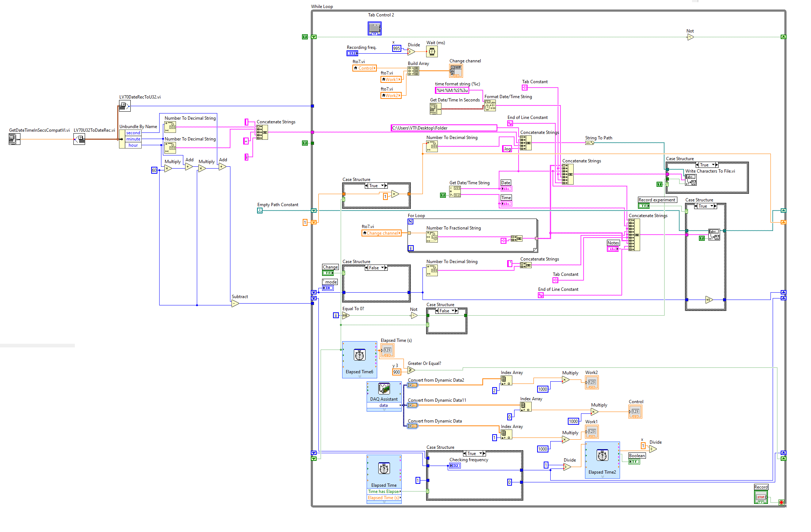This screenshot has width=811, height=532.
Task: Toggle the Change boolean terminal
Action: click(328, 273)
